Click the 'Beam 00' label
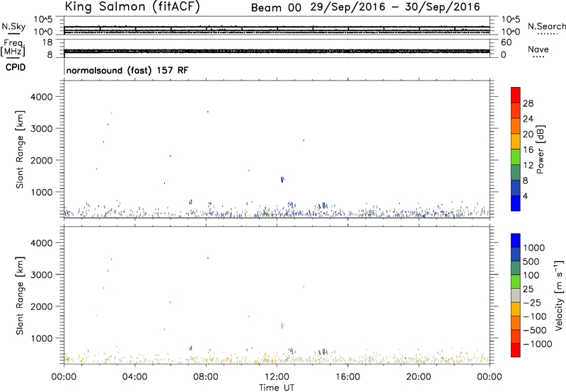The width and height of the screenshot is (566, 392). tap(276, 8)
